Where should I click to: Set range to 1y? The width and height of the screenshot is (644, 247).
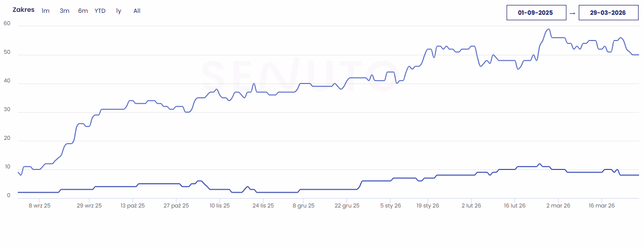click(x=119, y=11)
